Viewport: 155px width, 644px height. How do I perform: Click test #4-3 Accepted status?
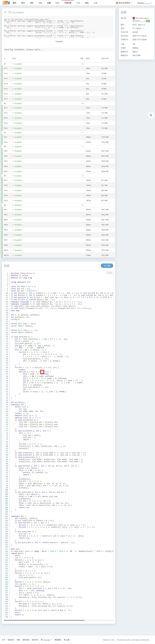pos(17,161)
